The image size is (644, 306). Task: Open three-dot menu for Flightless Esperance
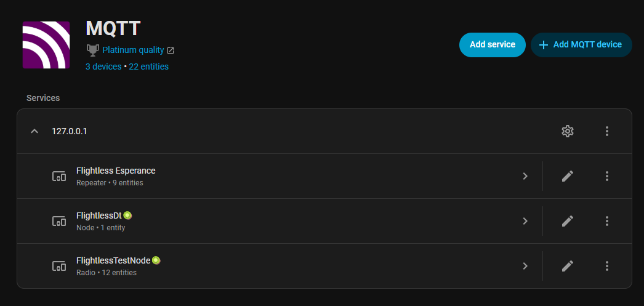click(607, 176)
